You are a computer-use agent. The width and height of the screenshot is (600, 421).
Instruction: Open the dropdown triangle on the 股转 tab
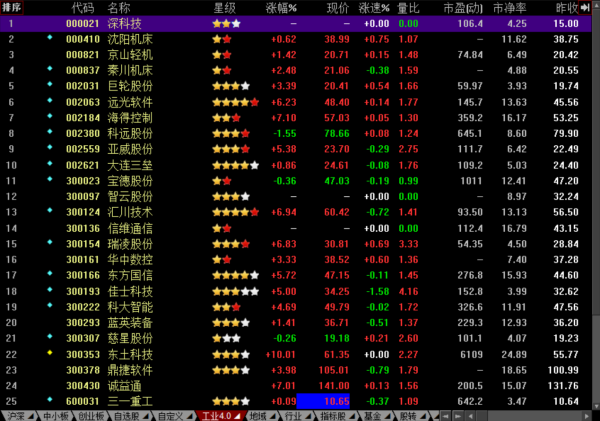[423, 416]
